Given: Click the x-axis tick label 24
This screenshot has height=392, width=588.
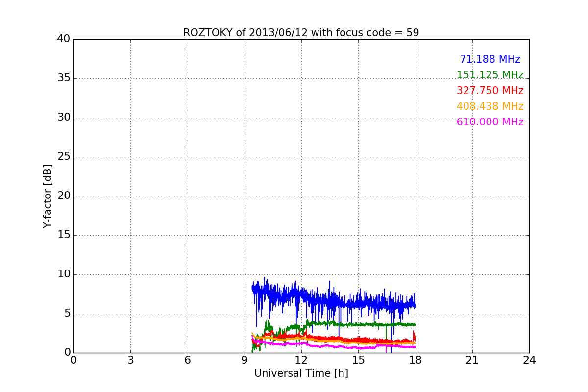Looking at the screenshot, I should (529, 360).
